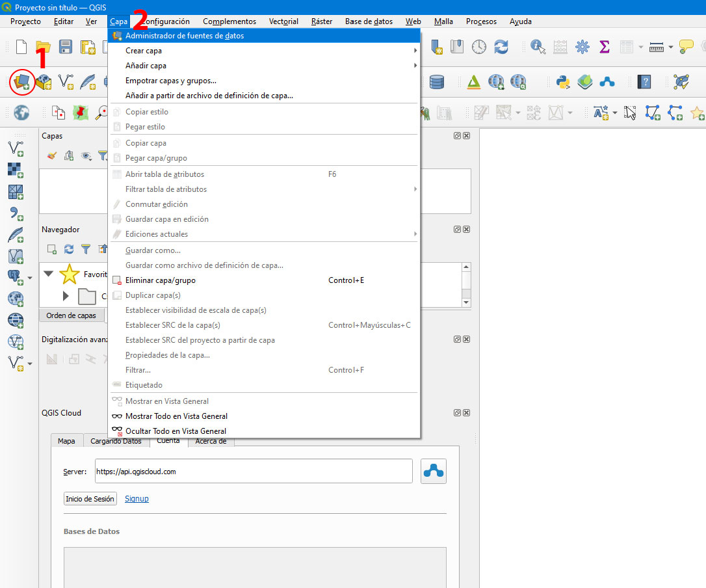Click the QGIS Cloud connect button

(x=433, y=472)
